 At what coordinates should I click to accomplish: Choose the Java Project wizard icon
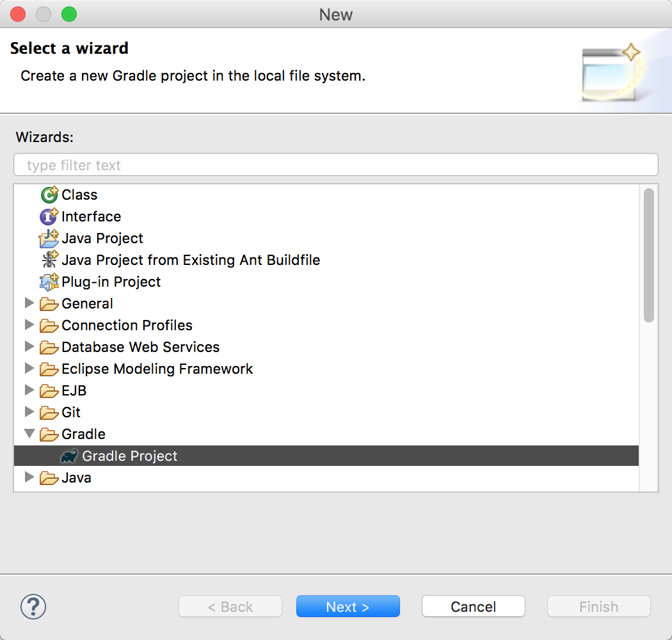click(49, 238)
